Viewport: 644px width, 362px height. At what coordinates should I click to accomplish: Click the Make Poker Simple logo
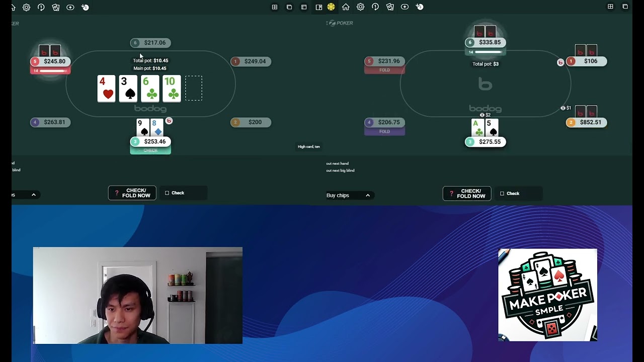point(547,295)
